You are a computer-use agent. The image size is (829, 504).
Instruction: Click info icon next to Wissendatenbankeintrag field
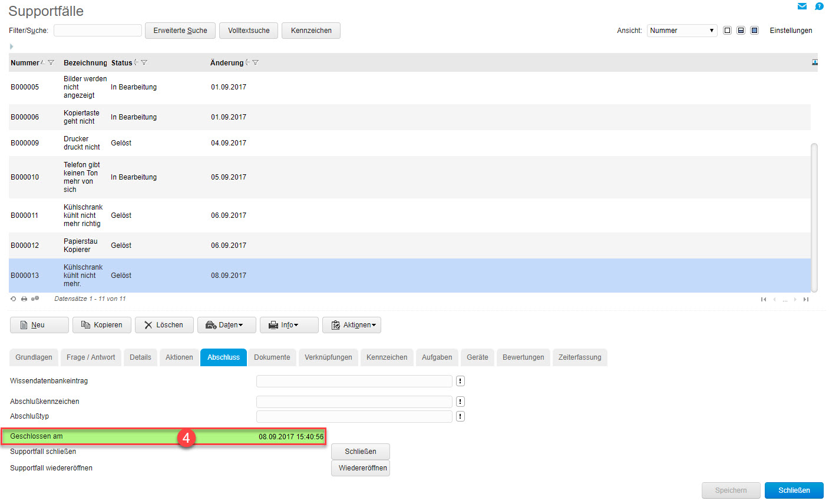pos(460,381)
